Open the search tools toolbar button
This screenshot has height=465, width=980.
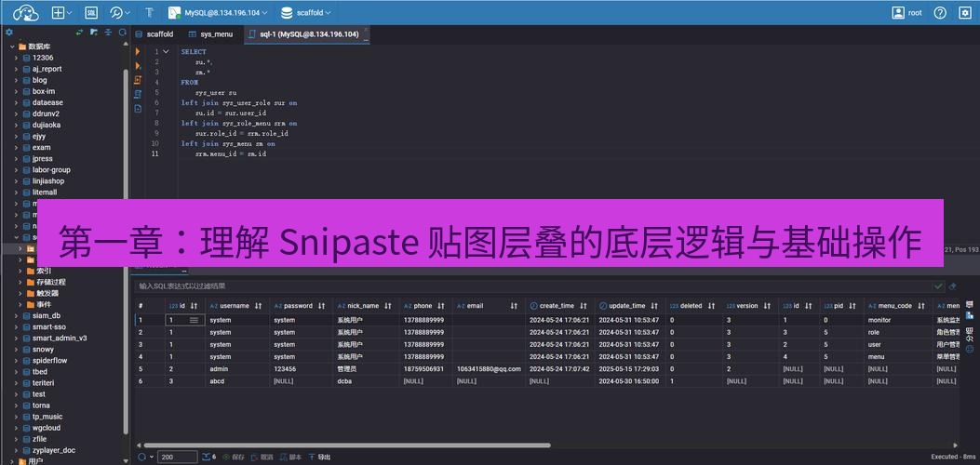[119, 12]
